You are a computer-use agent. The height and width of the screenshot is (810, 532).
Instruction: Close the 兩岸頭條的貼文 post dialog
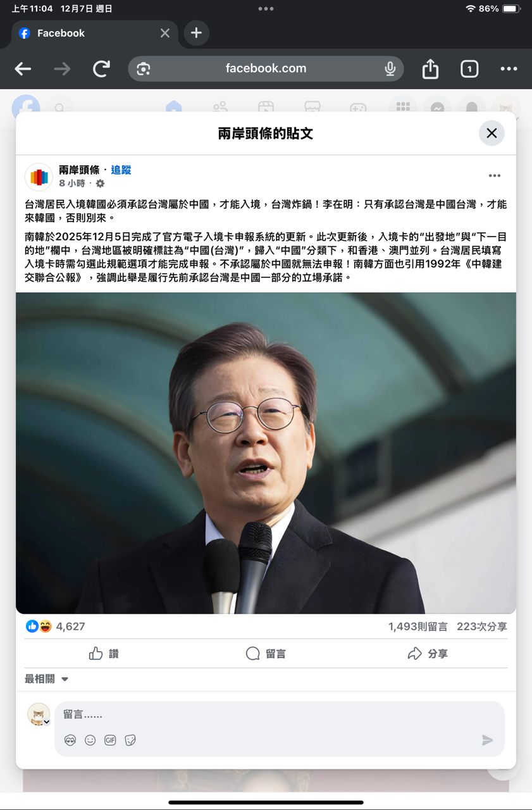[492, 133]
